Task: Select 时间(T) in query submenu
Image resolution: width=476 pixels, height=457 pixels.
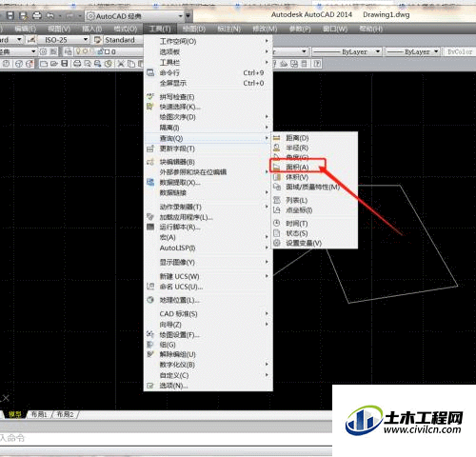Action: coord(315,224)
